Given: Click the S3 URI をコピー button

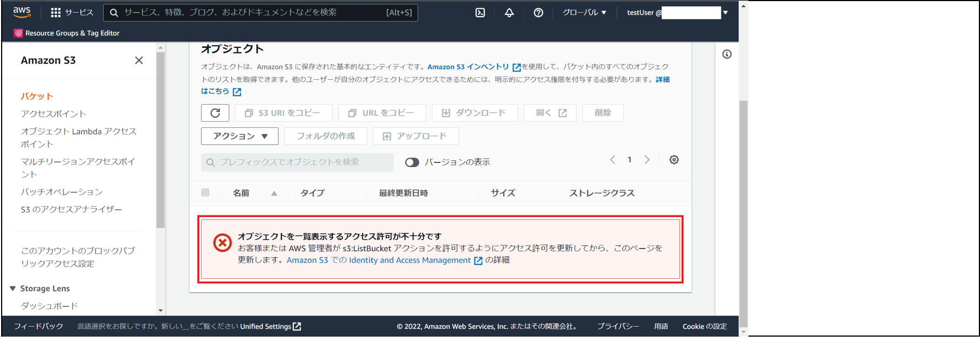Looking at the screenshot, I should (283, 113).
